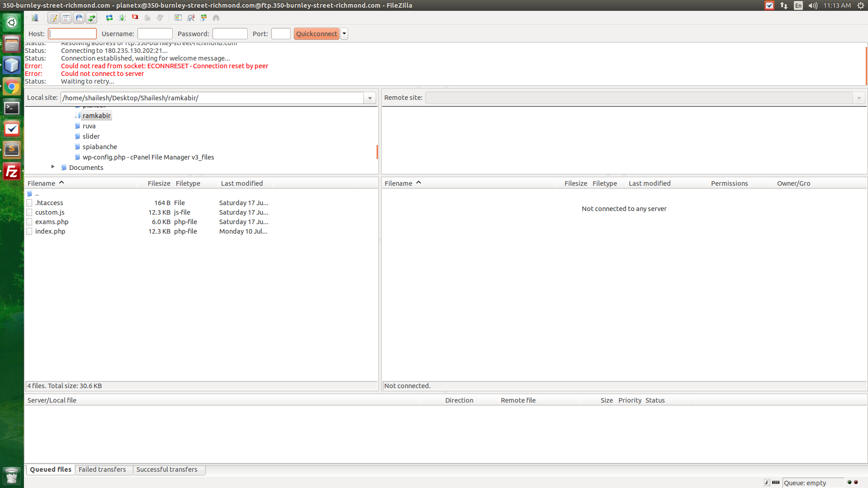Image resolution: width=868 pixels, height=488 pixels.
Task: Expand the Documents folder in tree
Action: (53, 167)
